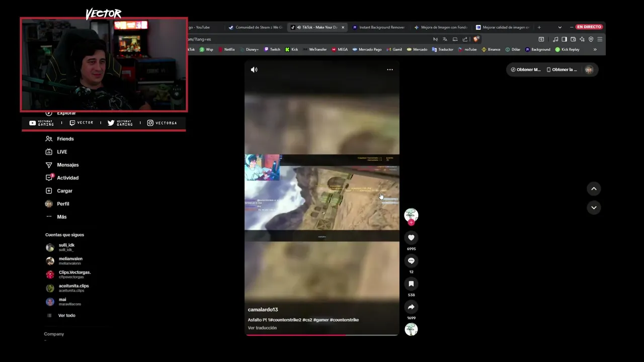Open the Kick Replay bookmark
644x362 pixels.
(x=568, y=50)
